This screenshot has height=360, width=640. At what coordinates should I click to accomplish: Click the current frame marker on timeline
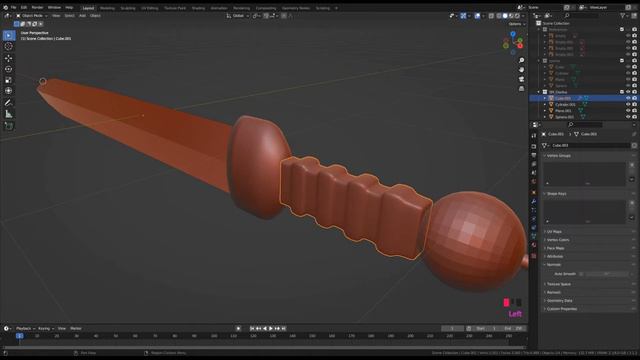click(x=19, y=336)
